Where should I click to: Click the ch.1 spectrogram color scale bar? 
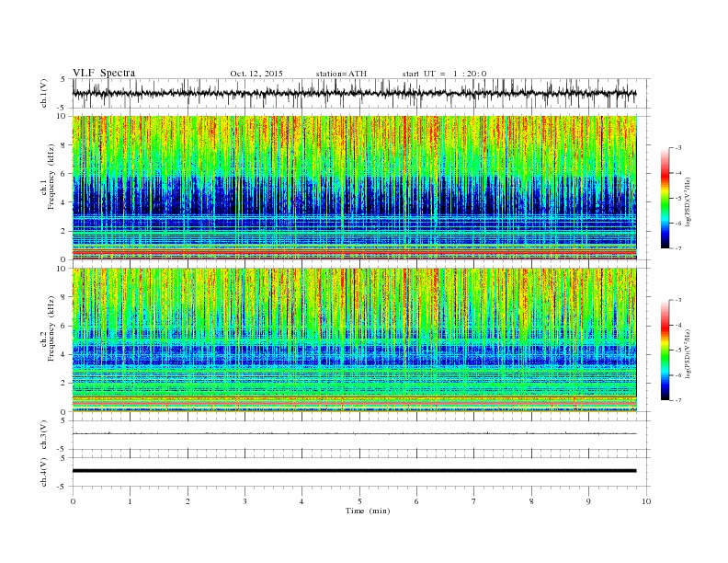click(665, 198)
